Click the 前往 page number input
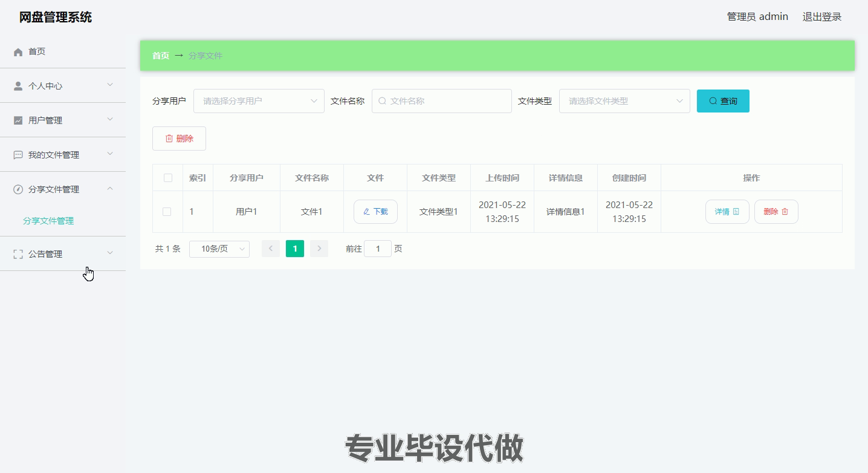This screenshot has height=473, width=868. point(378,249)
